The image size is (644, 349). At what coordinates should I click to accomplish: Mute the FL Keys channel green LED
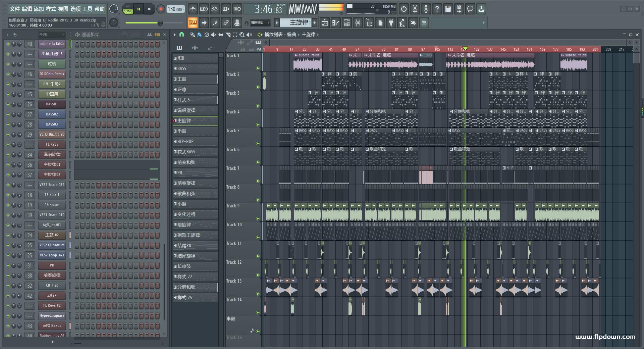[x=8, y=145]
